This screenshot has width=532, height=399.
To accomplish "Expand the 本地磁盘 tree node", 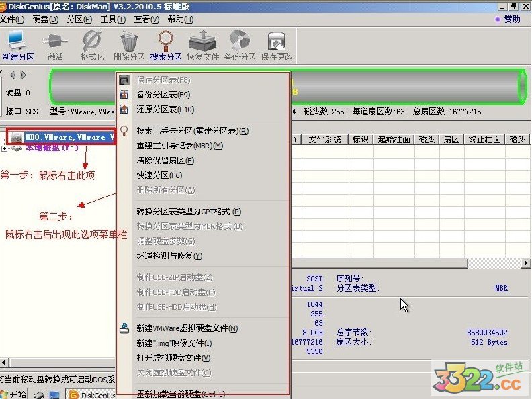I will [x=4, y=148].
